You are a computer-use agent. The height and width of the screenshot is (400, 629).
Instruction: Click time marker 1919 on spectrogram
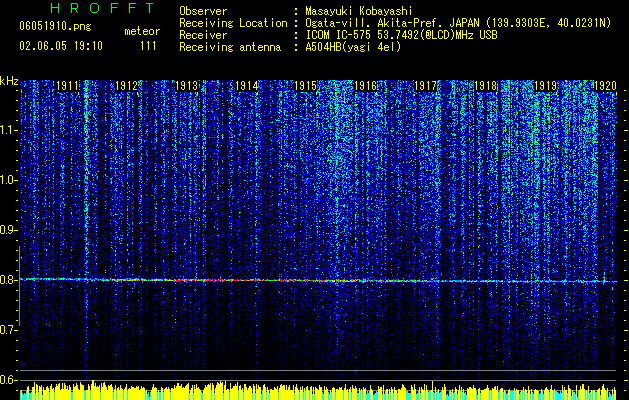[546, 86]
